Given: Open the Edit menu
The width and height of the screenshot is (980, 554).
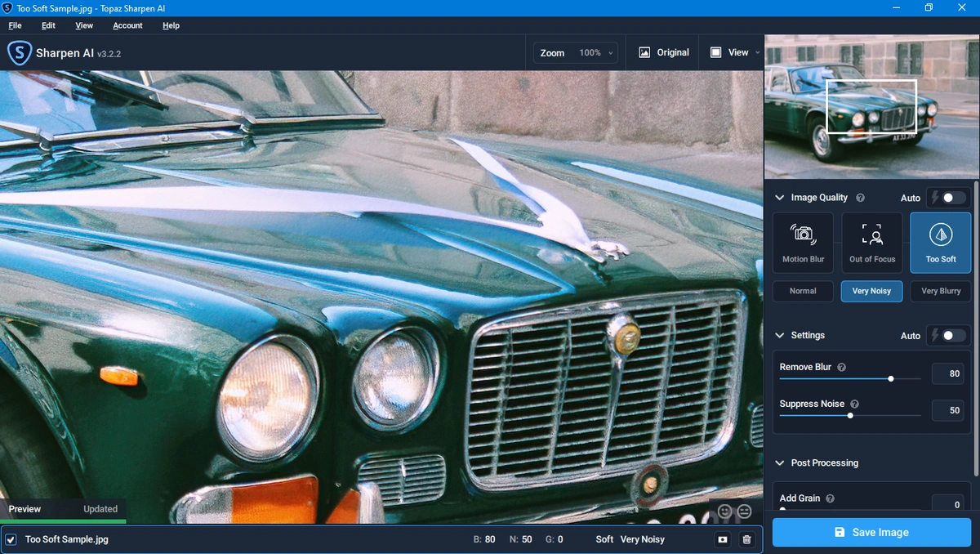Looking at the screenshot, I should pyautogui.click(x=48, y=25).
